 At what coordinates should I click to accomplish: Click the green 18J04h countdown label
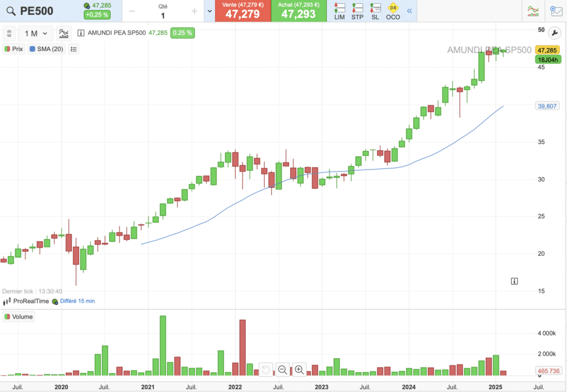pyautogui.click(x=548, y=60)
